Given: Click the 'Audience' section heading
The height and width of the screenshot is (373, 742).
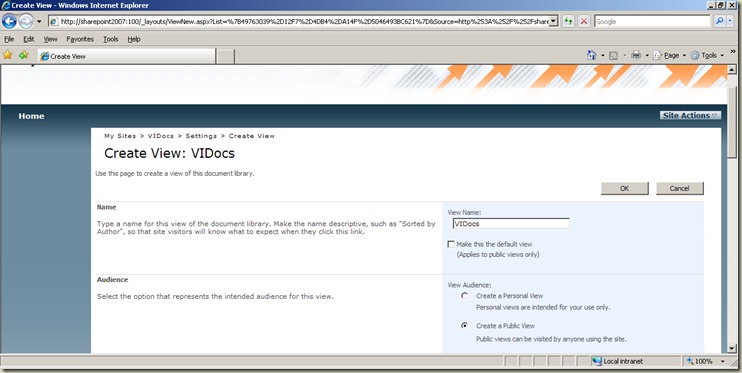Looking at the screenshot, I should (x=113, y=280).
